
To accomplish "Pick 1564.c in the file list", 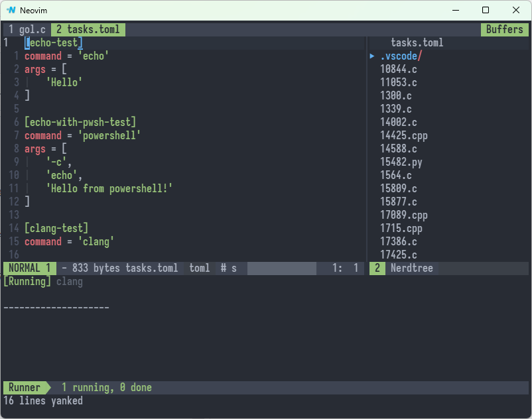I will (395, 175).
